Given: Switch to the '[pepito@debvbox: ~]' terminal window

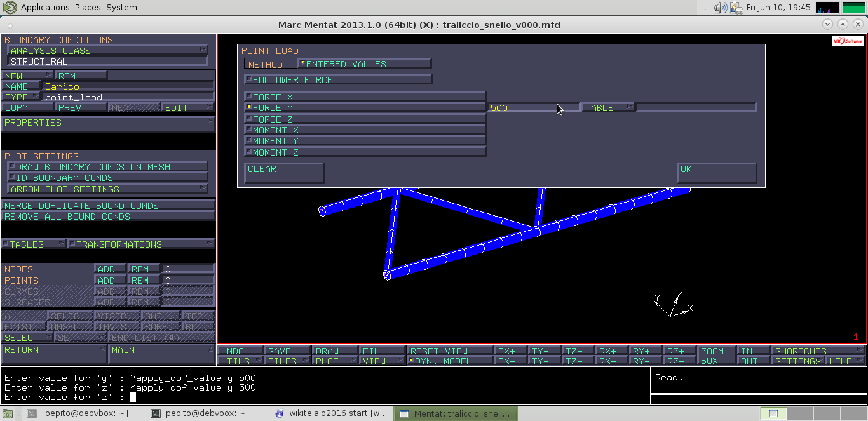Looking at the screenshot, I should click(x=79, y=413).
